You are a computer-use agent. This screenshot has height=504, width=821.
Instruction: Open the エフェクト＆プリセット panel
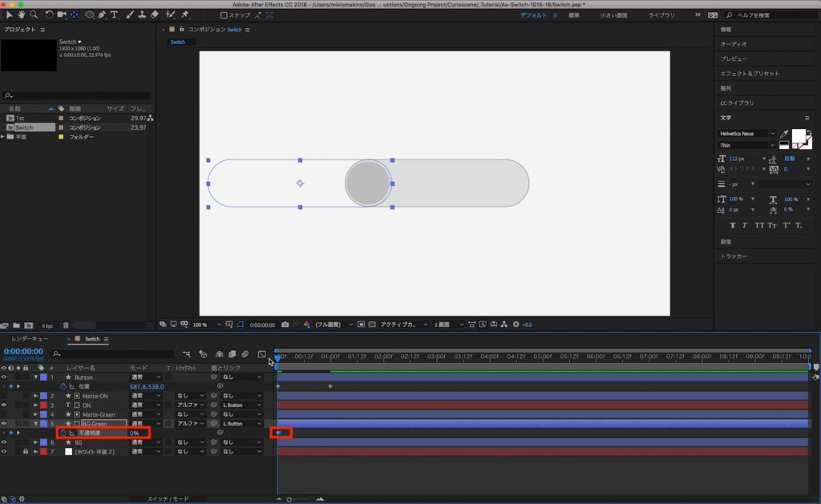point(749,74)
